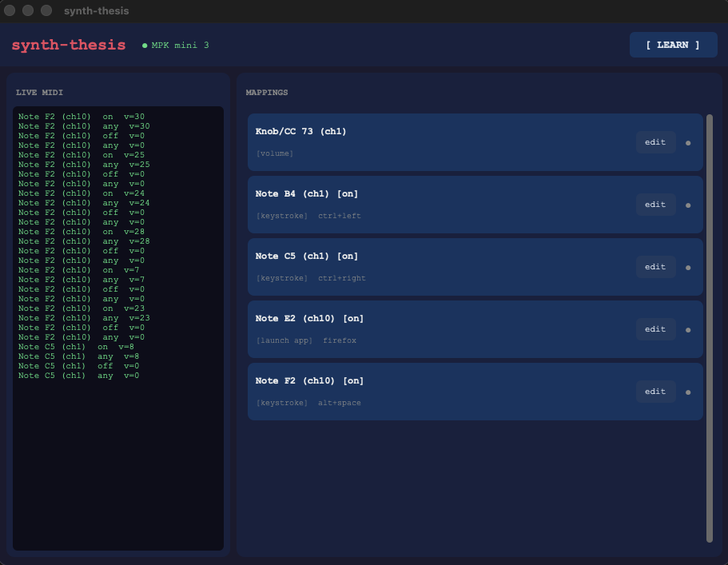Click log line Note F2 any v=23

[84, 318]
